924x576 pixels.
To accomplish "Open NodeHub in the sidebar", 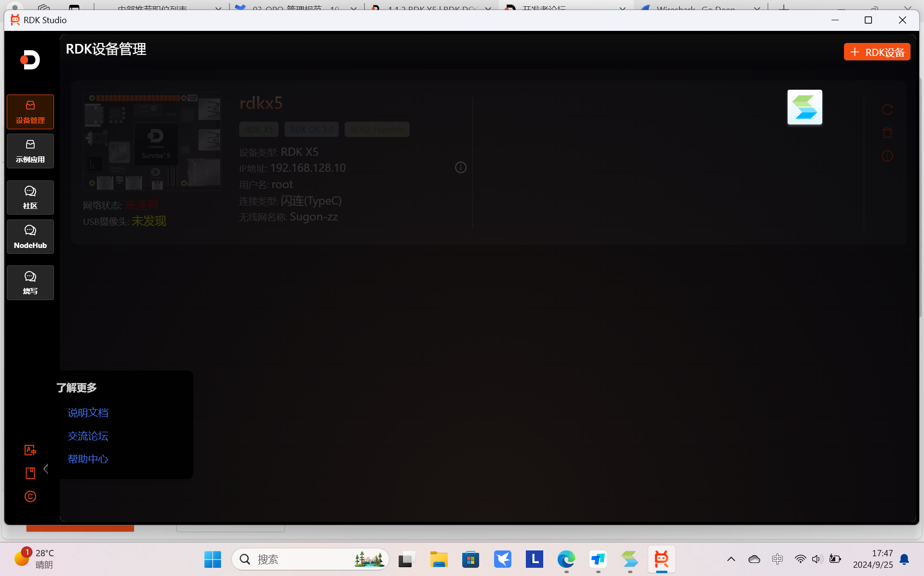I will pos(30,237).
